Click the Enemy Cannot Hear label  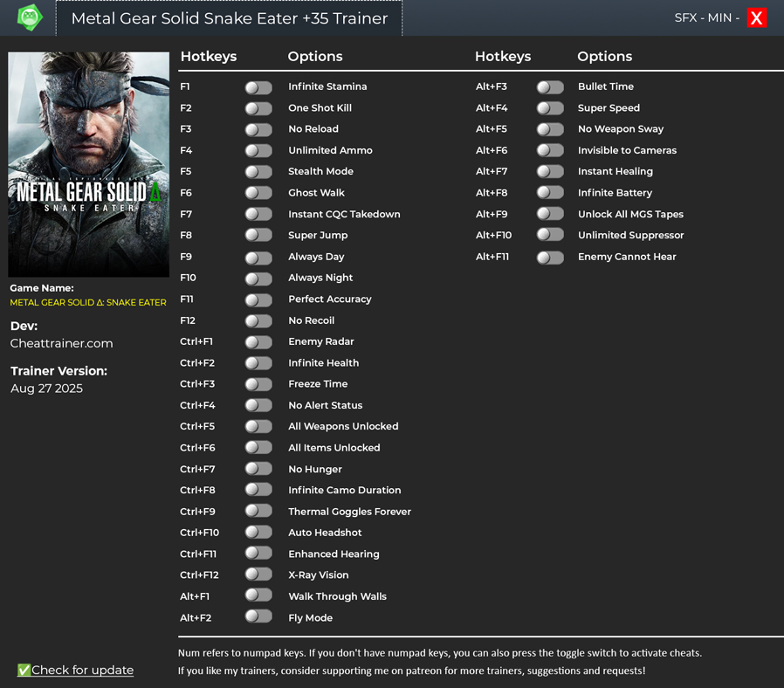point(627,257)
